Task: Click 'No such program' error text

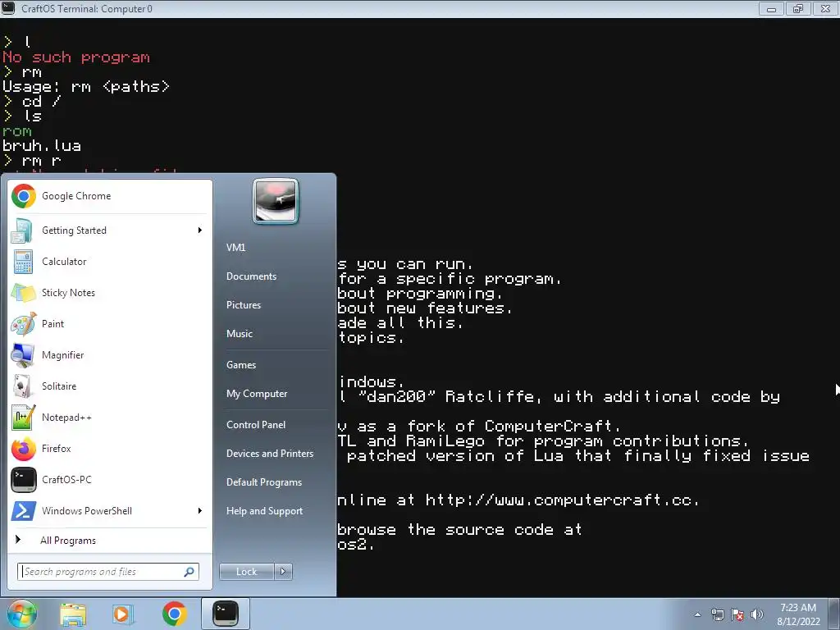Action: pyautogui.click(x=76, y=57)
